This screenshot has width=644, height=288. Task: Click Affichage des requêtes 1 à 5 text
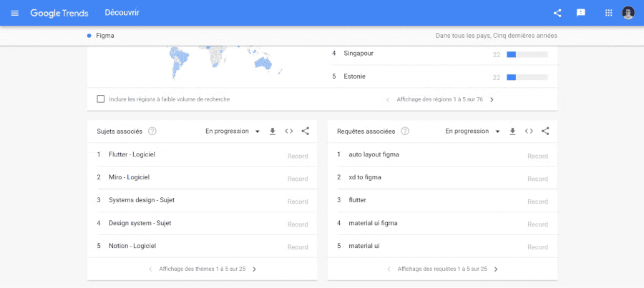(x=442, y=269)
